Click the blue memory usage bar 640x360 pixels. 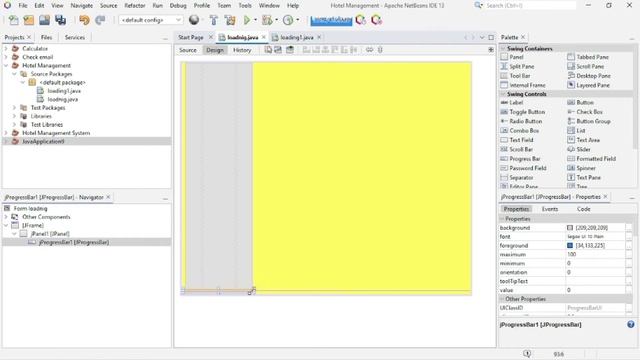click(331, 20)
